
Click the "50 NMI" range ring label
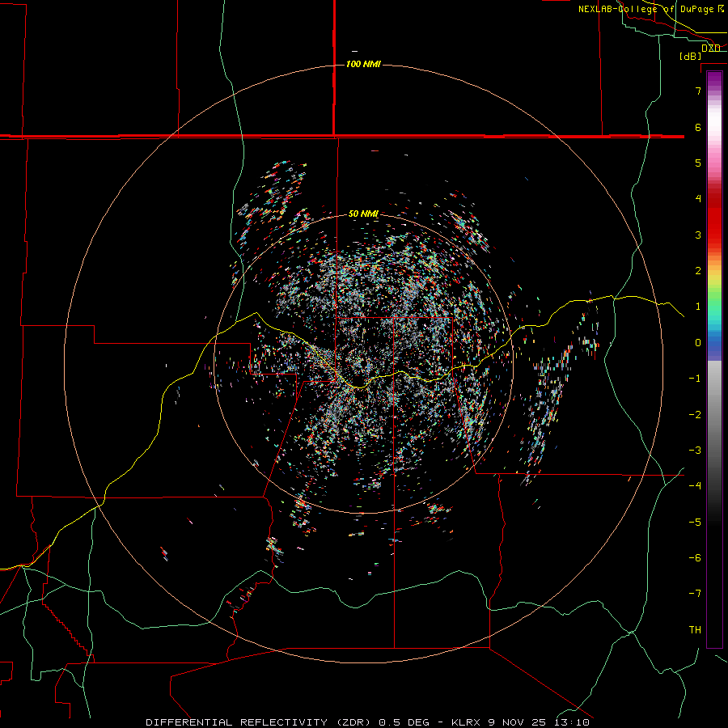point(363,214)
